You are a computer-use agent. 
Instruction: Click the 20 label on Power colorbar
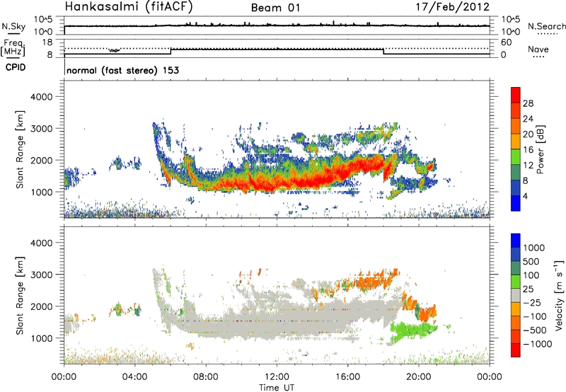click(x=528, y=134)
